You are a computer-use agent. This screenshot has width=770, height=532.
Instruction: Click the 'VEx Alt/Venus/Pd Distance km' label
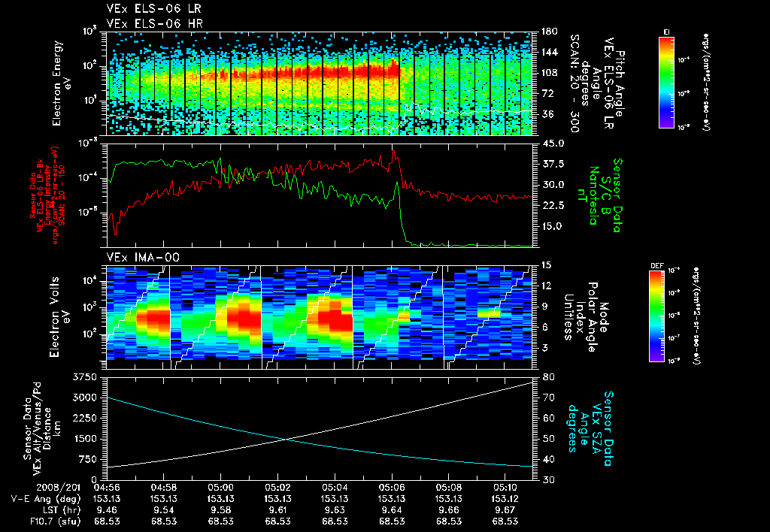click(48, 428)
